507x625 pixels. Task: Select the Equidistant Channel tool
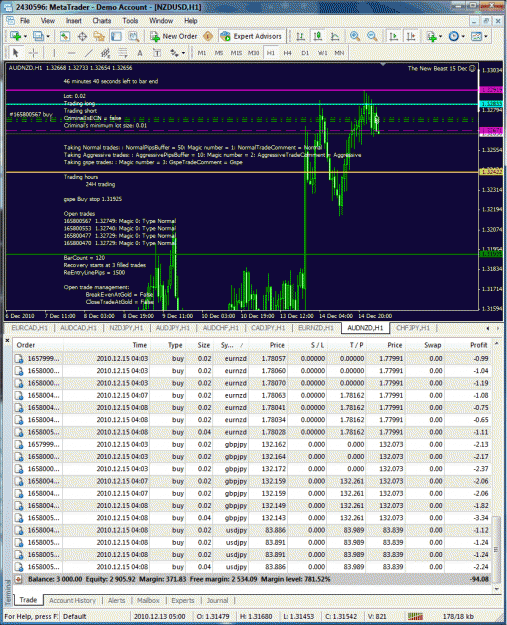coord(106,53)
